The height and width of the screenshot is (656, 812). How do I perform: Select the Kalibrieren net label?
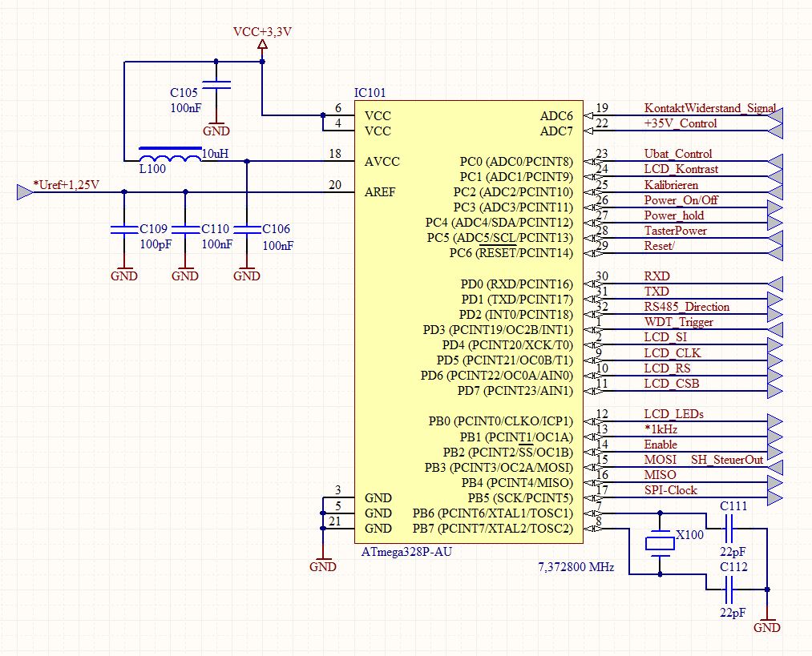671,185
